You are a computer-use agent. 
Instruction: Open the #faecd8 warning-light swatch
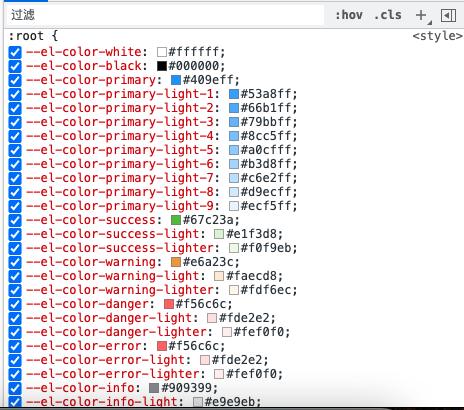pyautogui.click(x=219, y=276)
